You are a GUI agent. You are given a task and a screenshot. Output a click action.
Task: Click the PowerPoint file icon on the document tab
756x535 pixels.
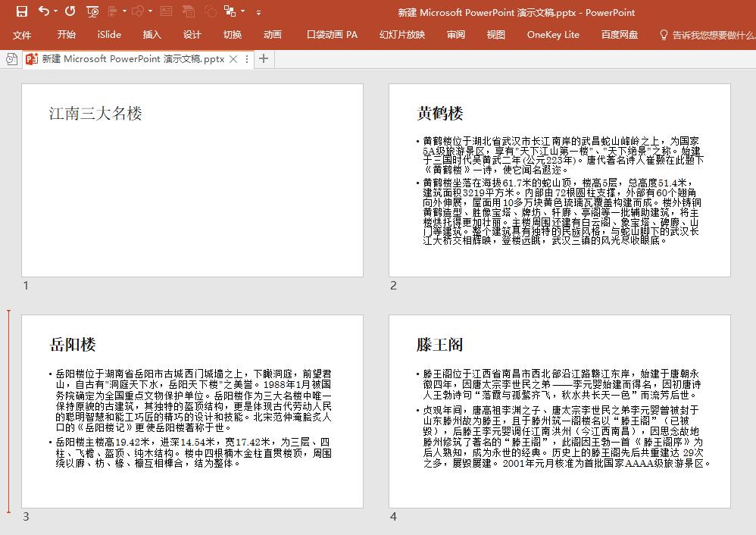(x=32, y=58)
